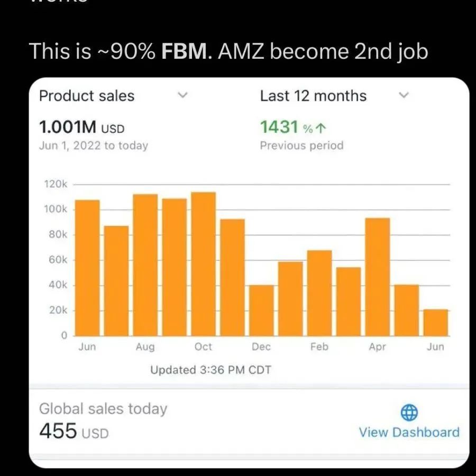
Task: Select the first June bar in chart
Action: tap(87, 268)
